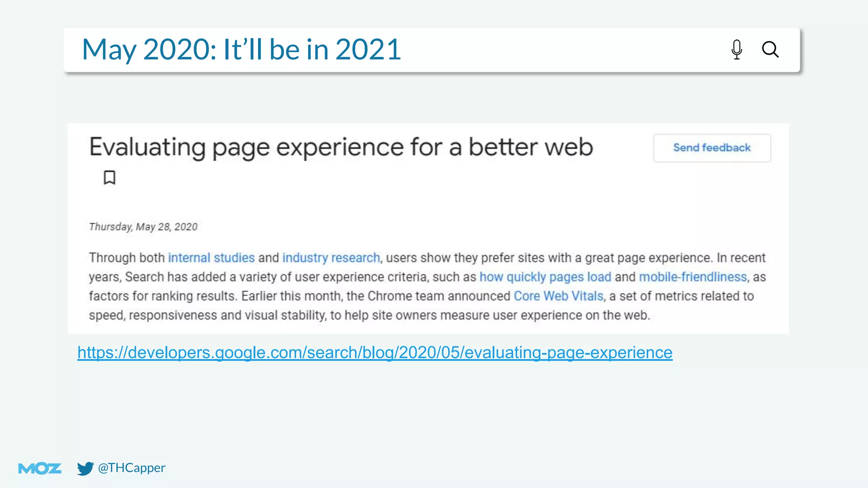The height and width of the screenshot is (488, 868).
Task: Click the MOZ logo
Action: [40, 469]
